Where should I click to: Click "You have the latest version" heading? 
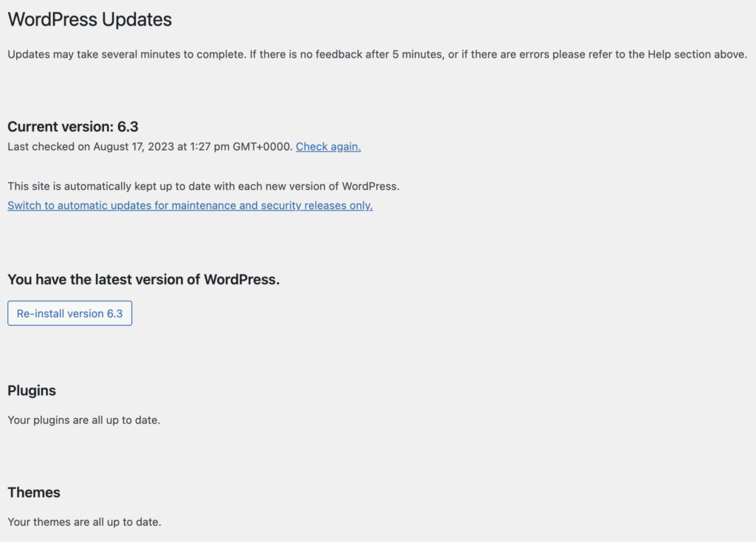click(x=144, y=280)
